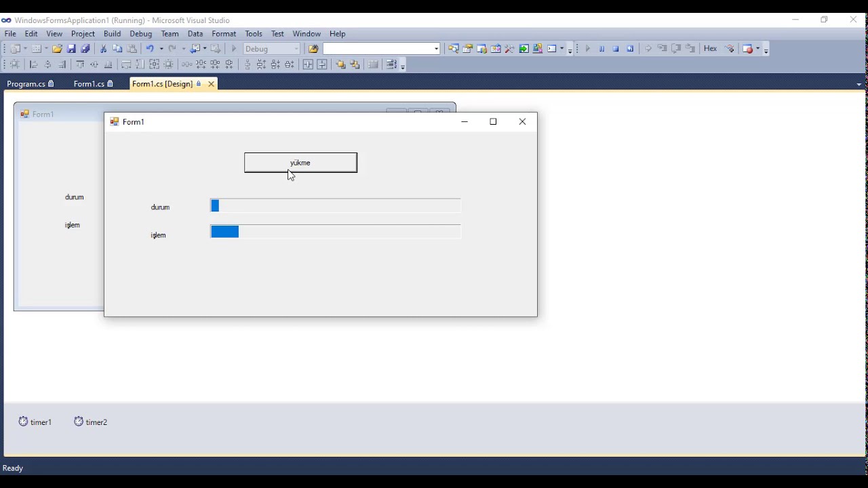The width and height of the screenshot is (868, 488).
Task: Click the işlem progress bar in running Form1
Action: [336, 232]
